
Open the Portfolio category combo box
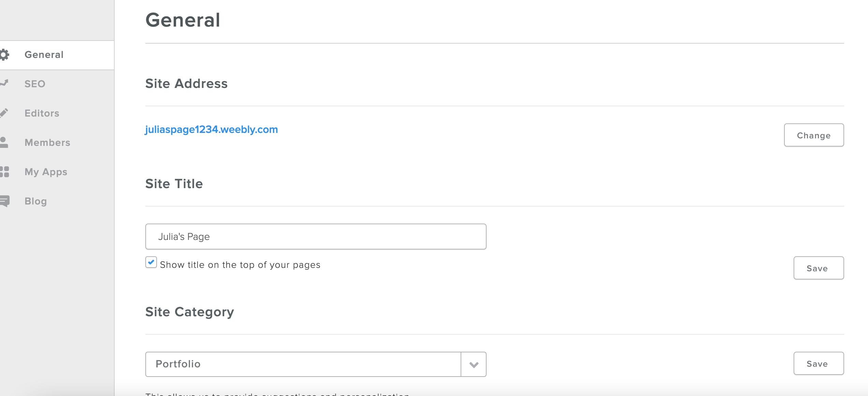pos(303,364)
